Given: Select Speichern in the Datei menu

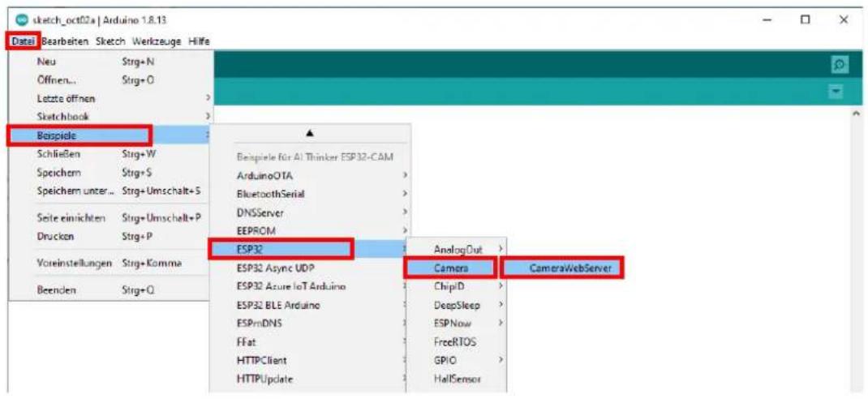Looking at the screenshot, I should tap(110, 172).
